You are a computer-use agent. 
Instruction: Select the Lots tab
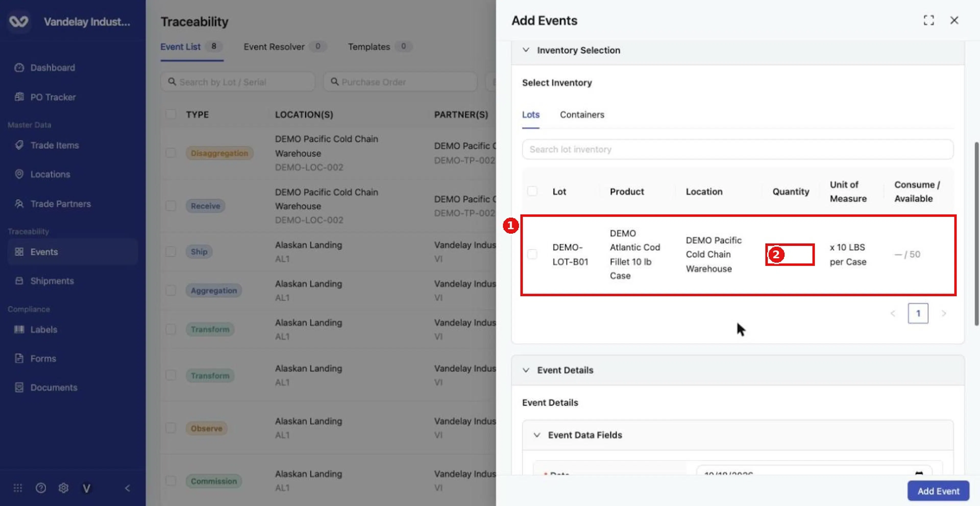(531, 115)
